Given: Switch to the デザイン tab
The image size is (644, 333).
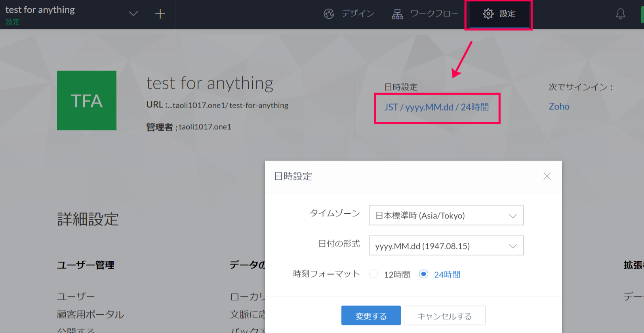Looking at the screenshot, I should pos(357,14).
